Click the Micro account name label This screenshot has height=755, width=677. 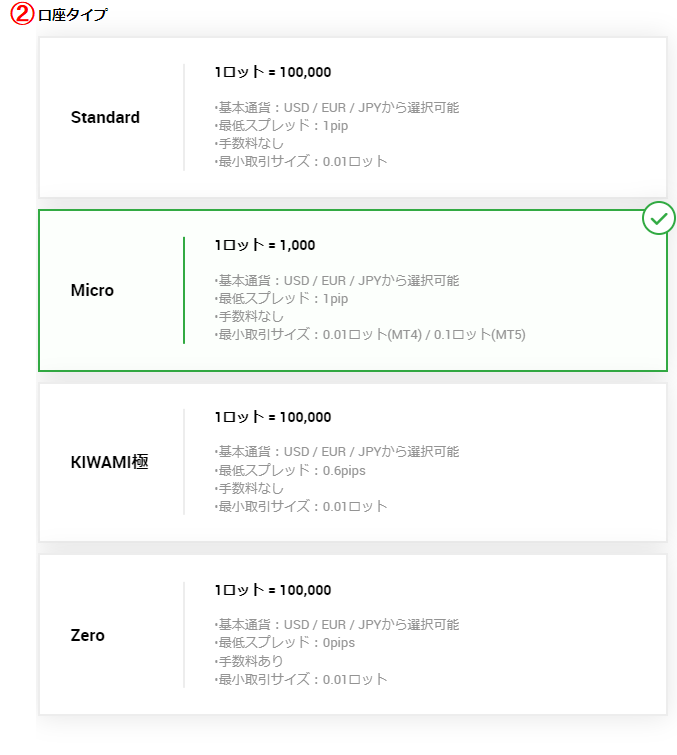[x=92, y=290]
